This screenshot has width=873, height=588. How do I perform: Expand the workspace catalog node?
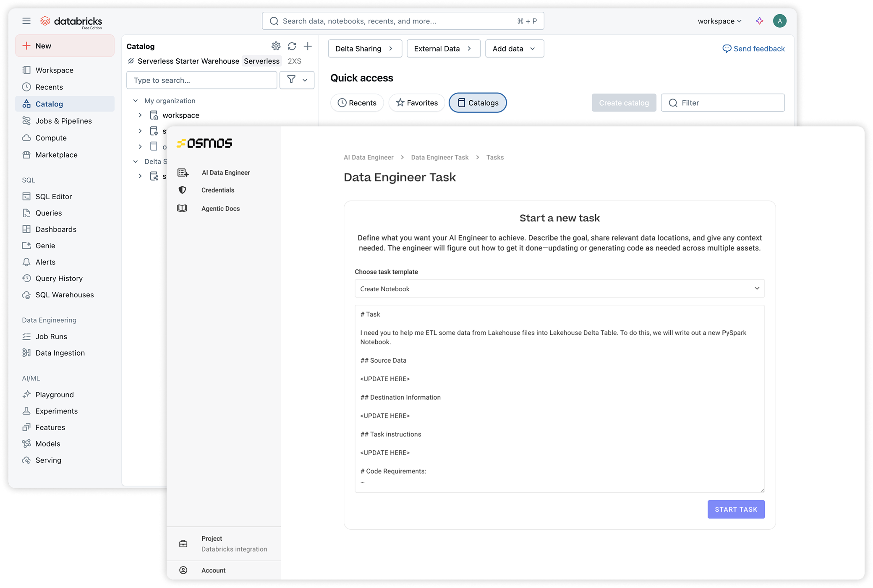coord(140,115)
